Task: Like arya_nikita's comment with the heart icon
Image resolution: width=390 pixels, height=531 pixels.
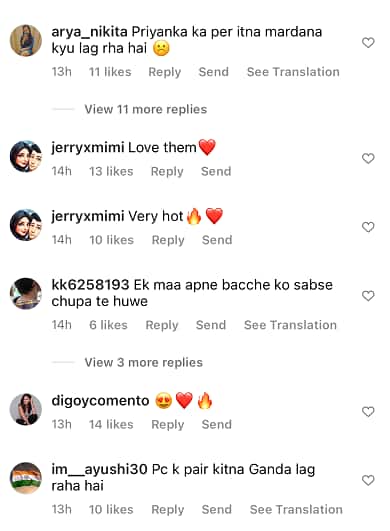Action: [368, 43]
